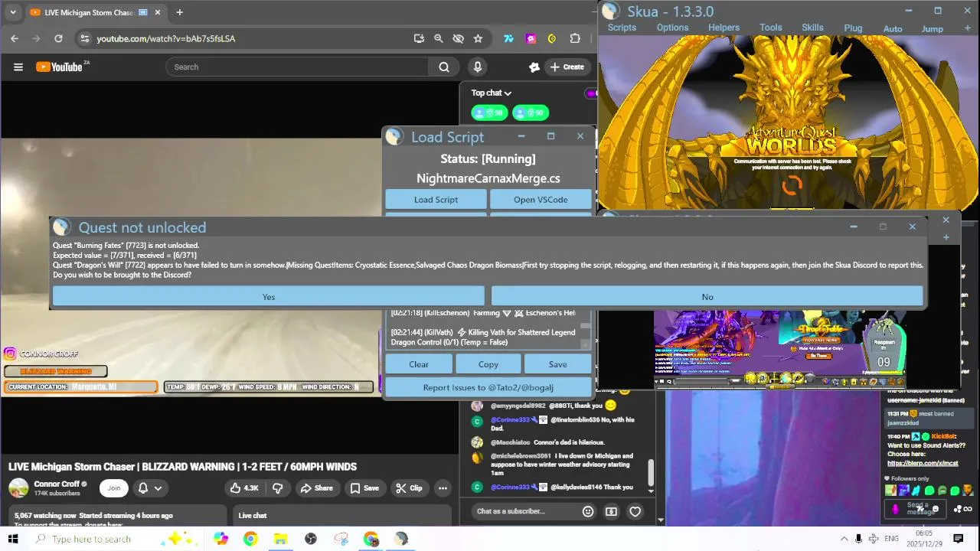Click the browser address bar URL
Screen dimensions: 980x551
tap(165, 38)
